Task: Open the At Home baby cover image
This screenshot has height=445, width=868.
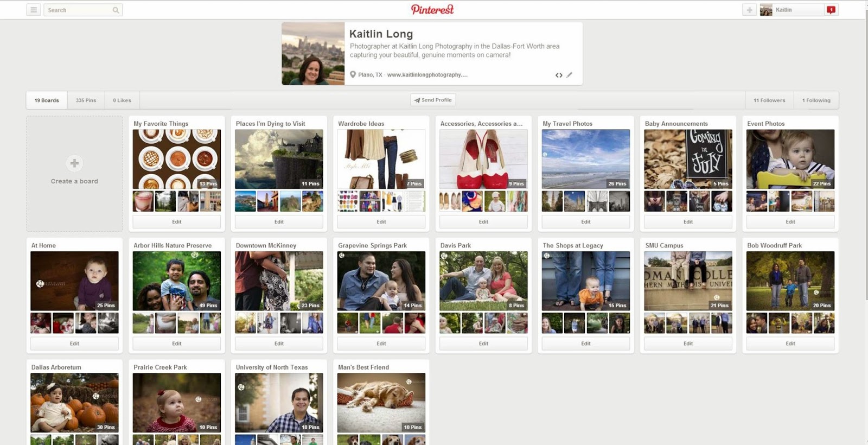Action: (x=74, y=281)
